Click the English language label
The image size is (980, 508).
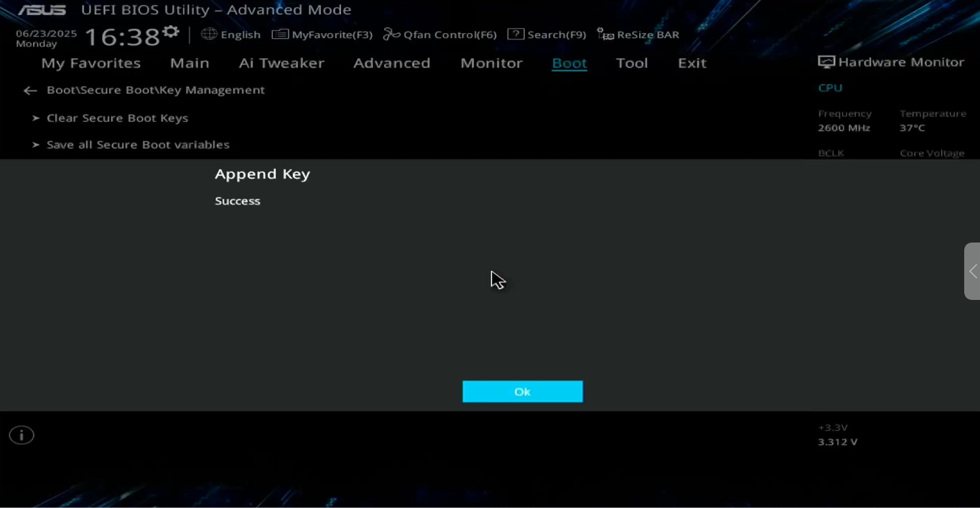pyautogui.click(x=241, y=34)
